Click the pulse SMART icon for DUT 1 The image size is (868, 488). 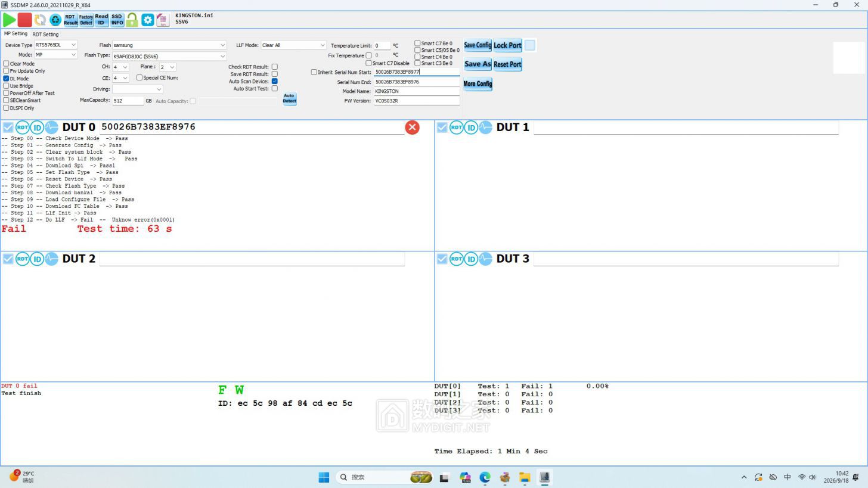(x=486, y=127)
